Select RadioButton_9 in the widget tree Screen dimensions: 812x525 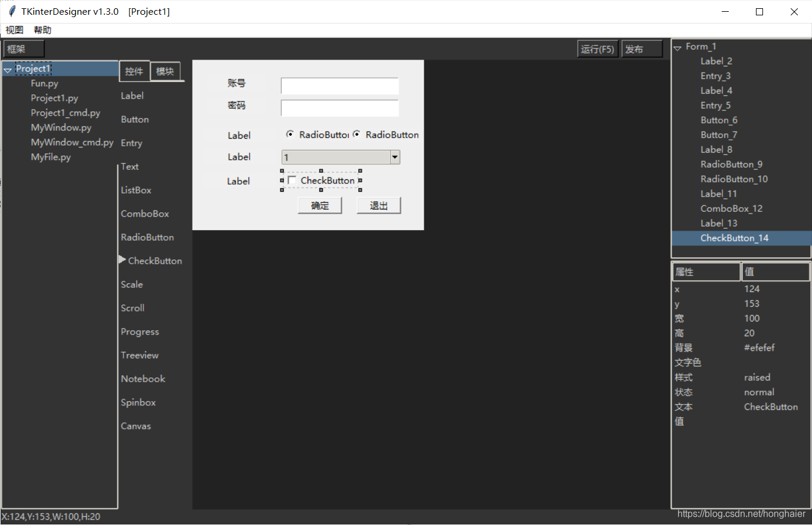[732, 165]
